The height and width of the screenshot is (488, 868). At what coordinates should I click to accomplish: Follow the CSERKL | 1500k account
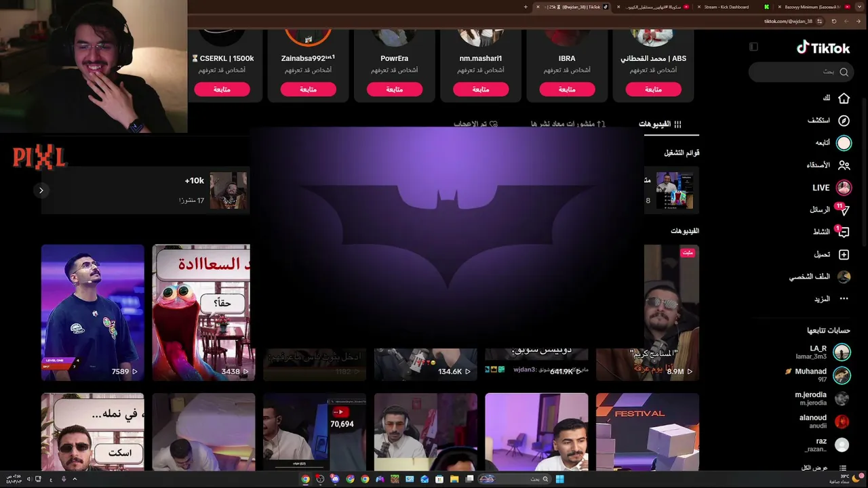pos(222,89)
